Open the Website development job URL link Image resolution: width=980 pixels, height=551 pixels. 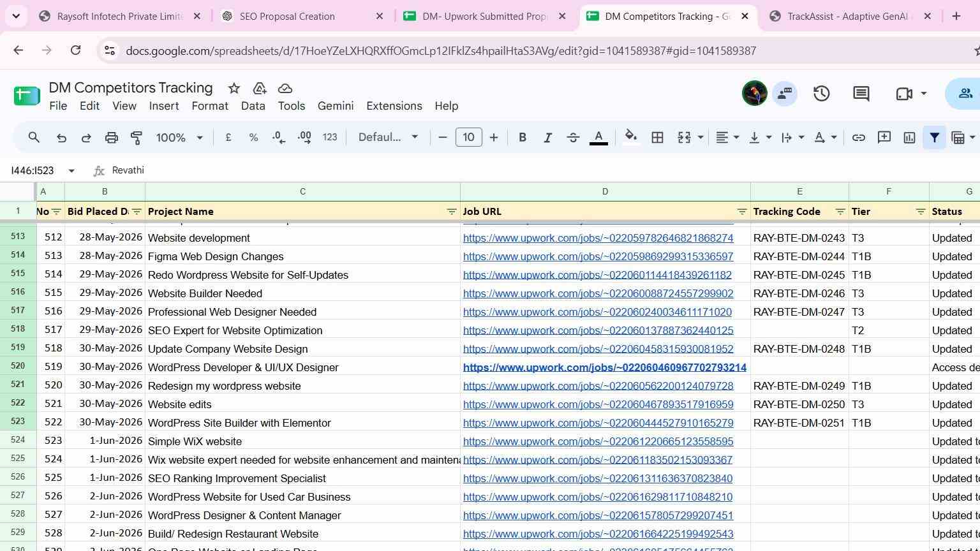598,238
